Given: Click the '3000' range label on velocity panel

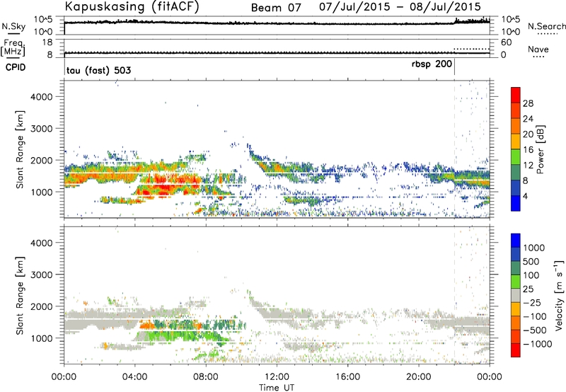Looking at the screenshot, I should [41, 275].
